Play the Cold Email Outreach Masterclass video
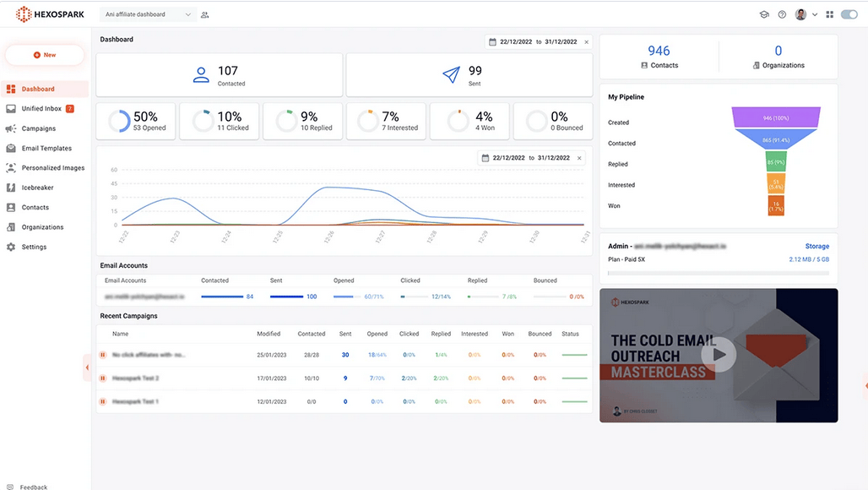The image size is (868, 490). tap(719, 355)
